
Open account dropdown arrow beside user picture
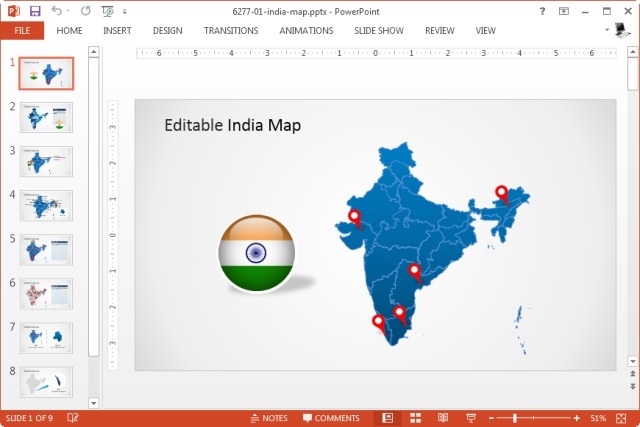click(607, 29)
